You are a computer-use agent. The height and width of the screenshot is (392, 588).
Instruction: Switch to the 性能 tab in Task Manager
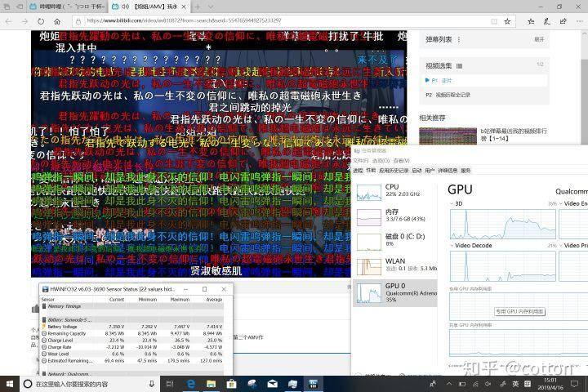pos(371,171)
